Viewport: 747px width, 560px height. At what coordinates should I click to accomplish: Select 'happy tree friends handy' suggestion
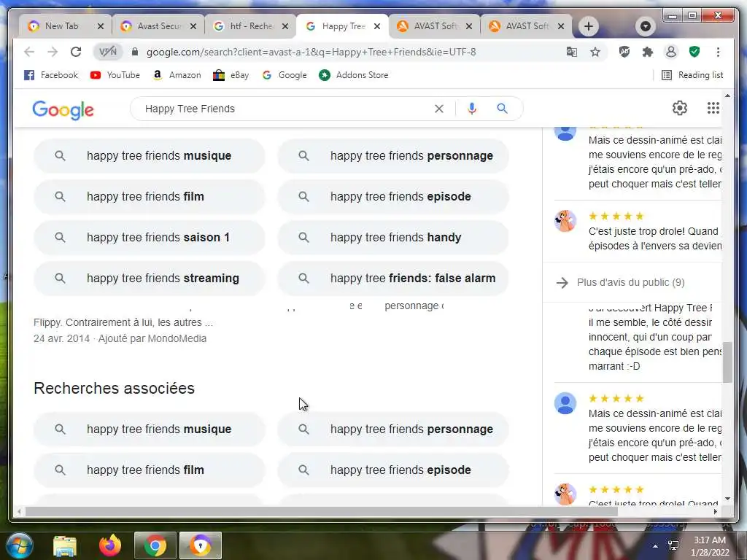[x=393, y=237]
